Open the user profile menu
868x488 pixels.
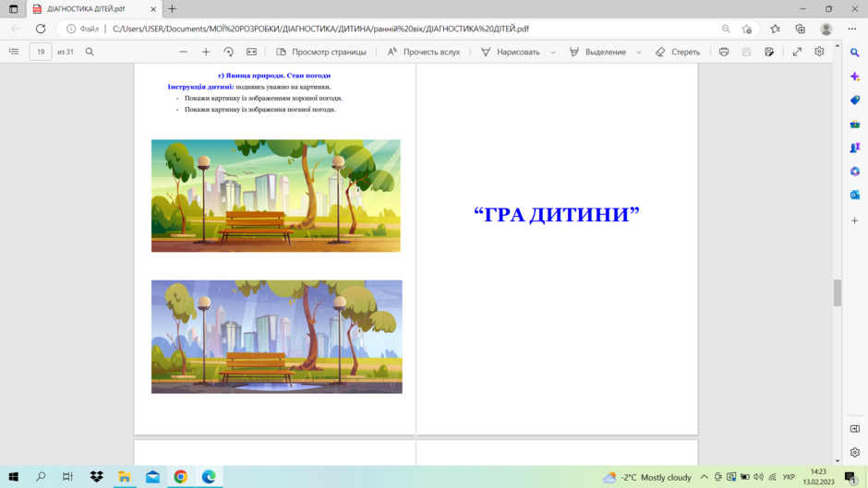(826, 29)
